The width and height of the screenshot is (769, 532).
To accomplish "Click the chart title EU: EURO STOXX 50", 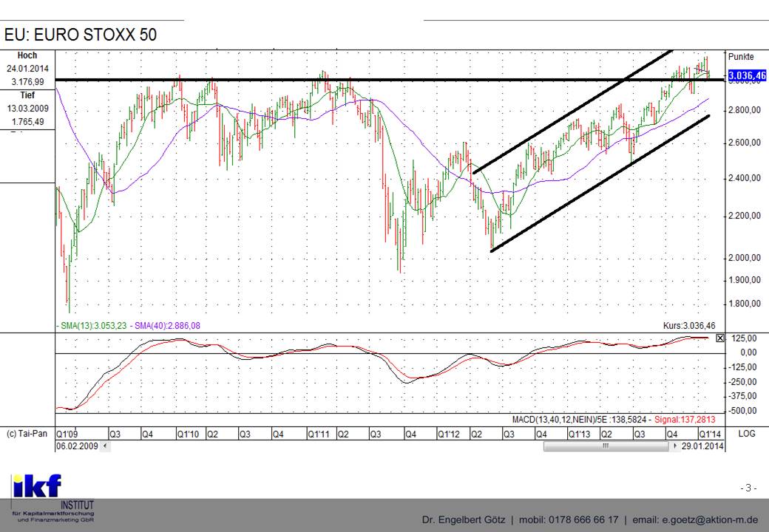I will click(81, 35).
